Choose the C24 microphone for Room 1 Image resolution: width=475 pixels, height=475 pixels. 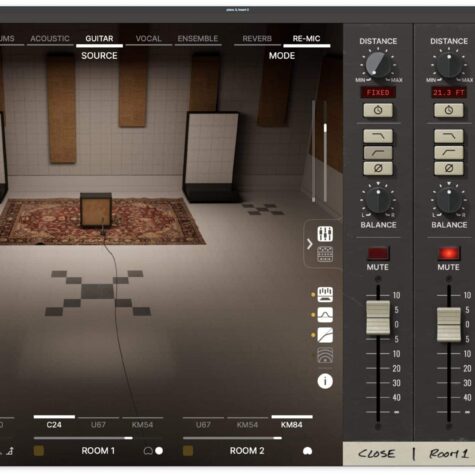coord(54,424)
